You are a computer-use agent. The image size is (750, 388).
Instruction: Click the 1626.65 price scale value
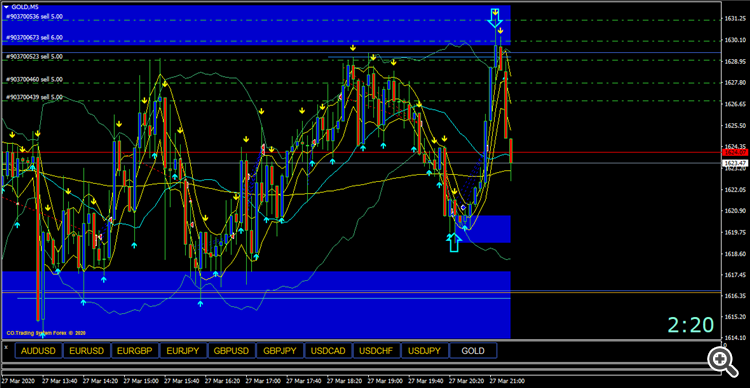click(735, 104)
